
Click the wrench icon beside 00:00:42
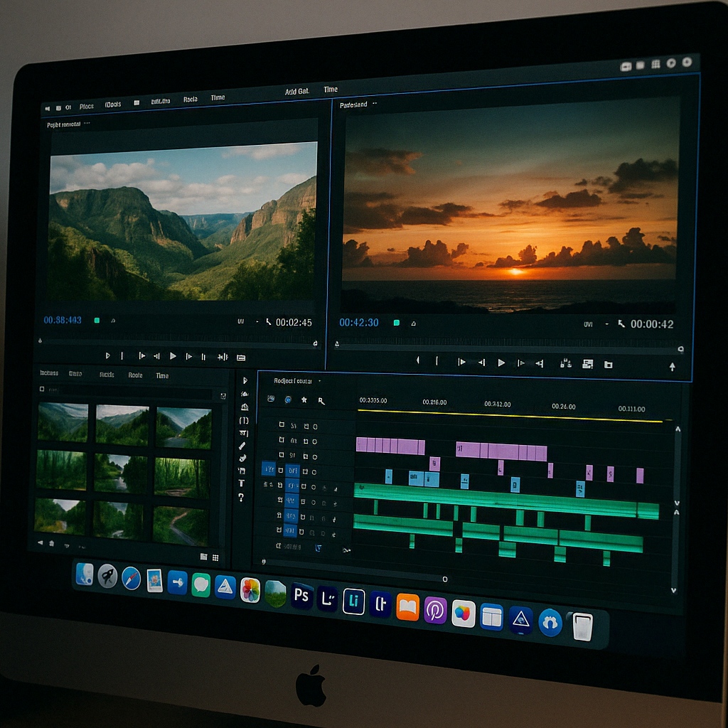point(621,323)
